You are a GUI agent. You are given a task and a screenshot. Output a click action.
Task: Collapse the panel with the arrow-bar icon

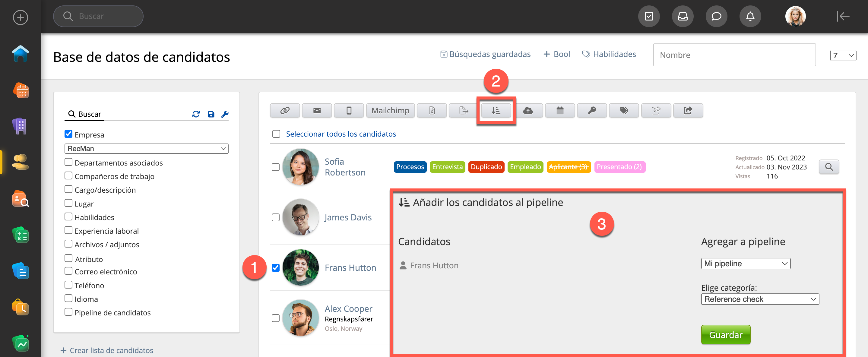(x=843, y=16)
